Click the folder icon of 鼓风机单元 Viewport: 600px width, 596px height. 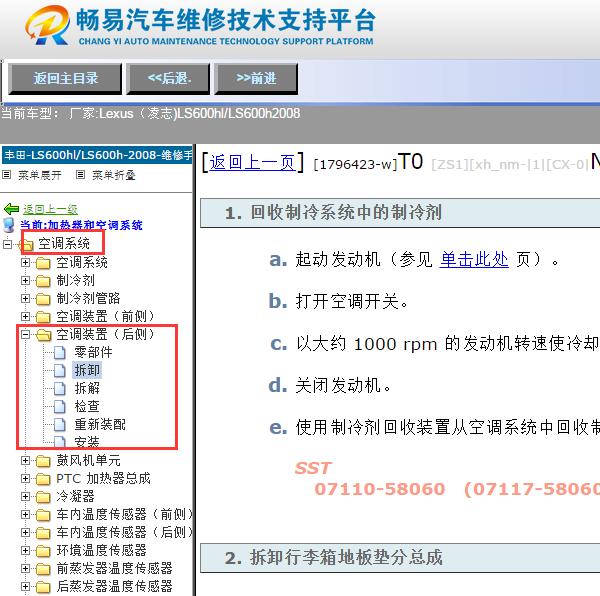(x=43, y=461)
